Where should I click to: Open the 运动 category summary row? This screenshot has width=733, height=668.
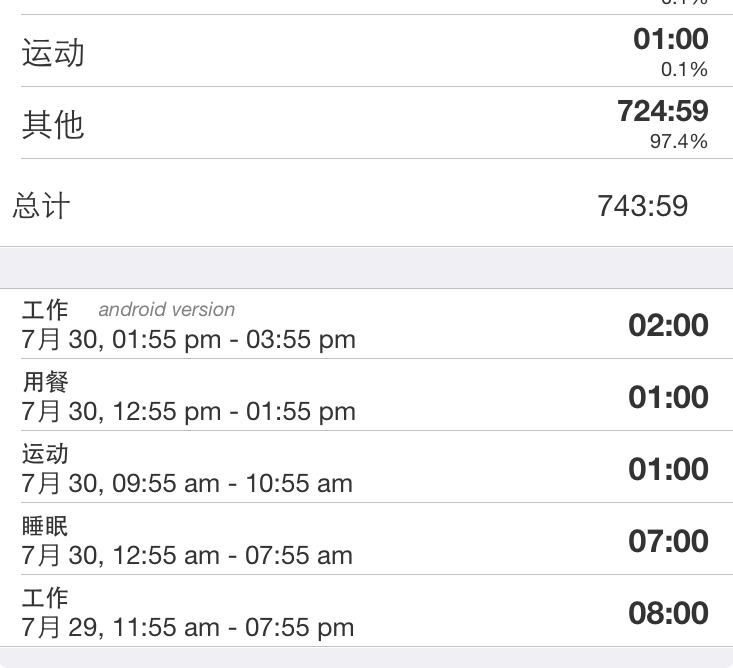coord(366,51)
